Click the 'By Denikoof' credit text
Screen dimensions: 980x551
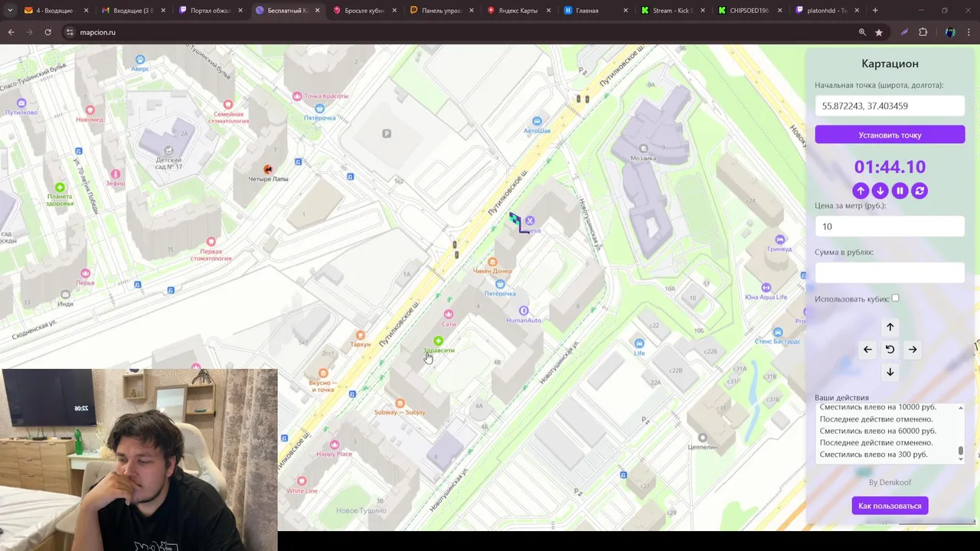tap(890, 482)
